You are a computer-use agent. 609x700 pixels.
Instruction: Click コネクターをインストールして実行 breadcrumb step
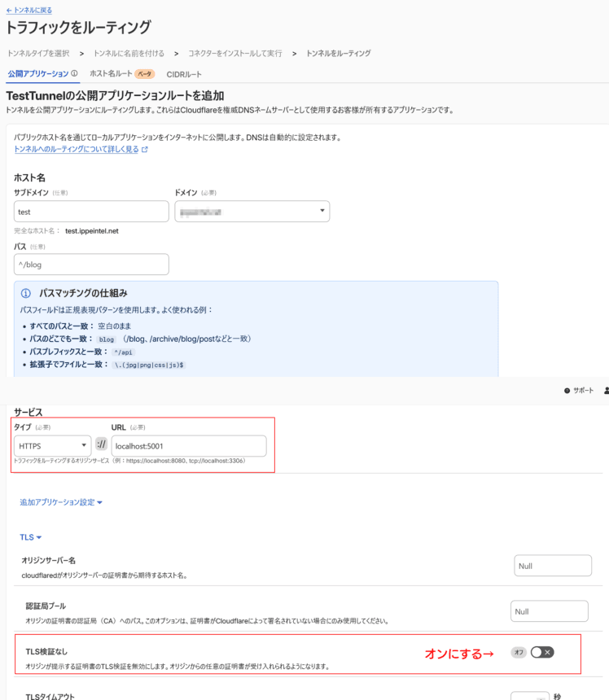(x=234, y=54)
